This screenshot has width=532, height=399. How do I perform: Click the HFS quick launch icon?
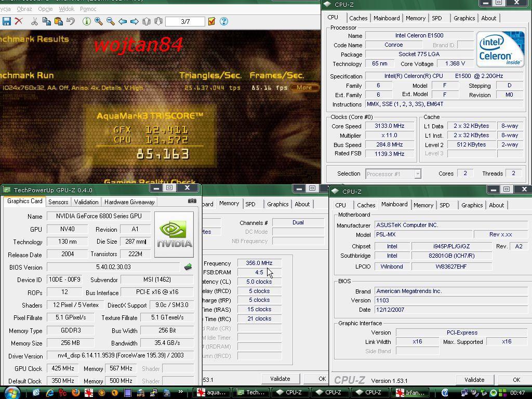click(x=140, y=393)
